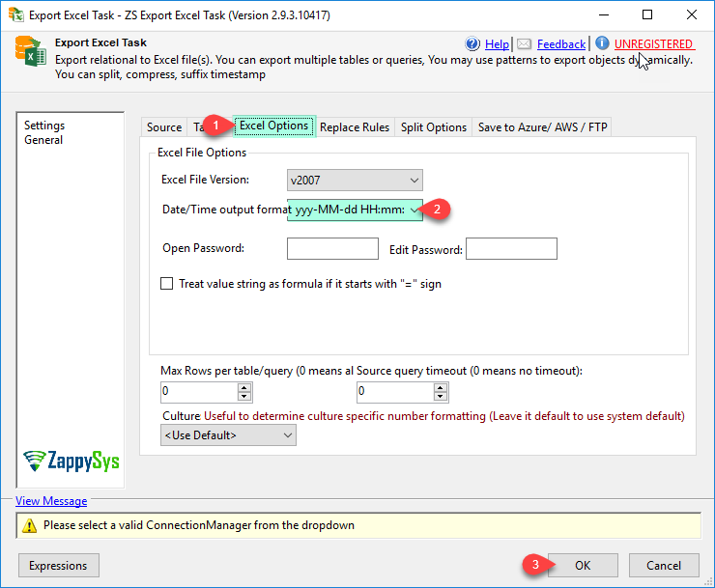Click the Edit Password field
Viewport: 715px width, 588px height.
pos(511,248)
